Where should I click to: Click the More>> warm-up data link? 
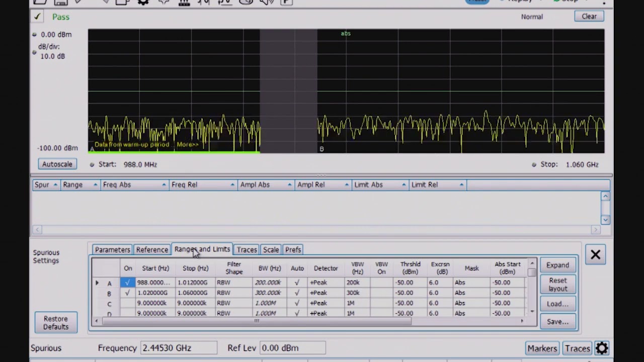[x=188, y=145]
